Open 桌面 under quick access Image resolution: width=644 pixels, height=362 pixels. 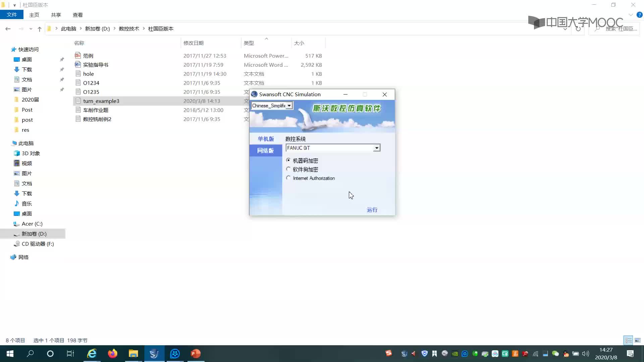(27, 59)
